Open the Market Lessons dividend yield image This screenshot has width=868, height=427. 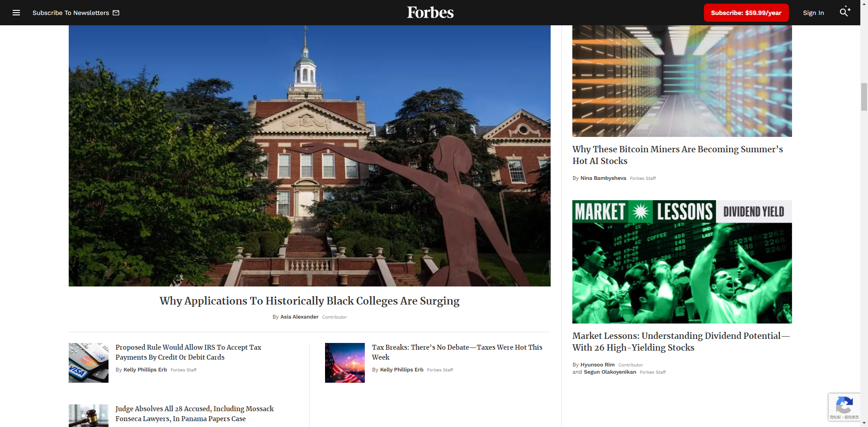click(682, 262)
